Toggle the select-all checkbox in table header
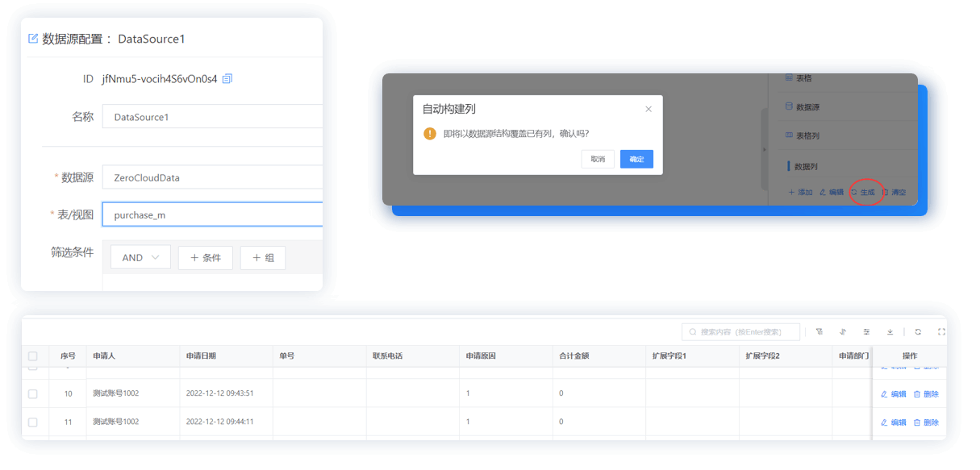 pos(33,356)
